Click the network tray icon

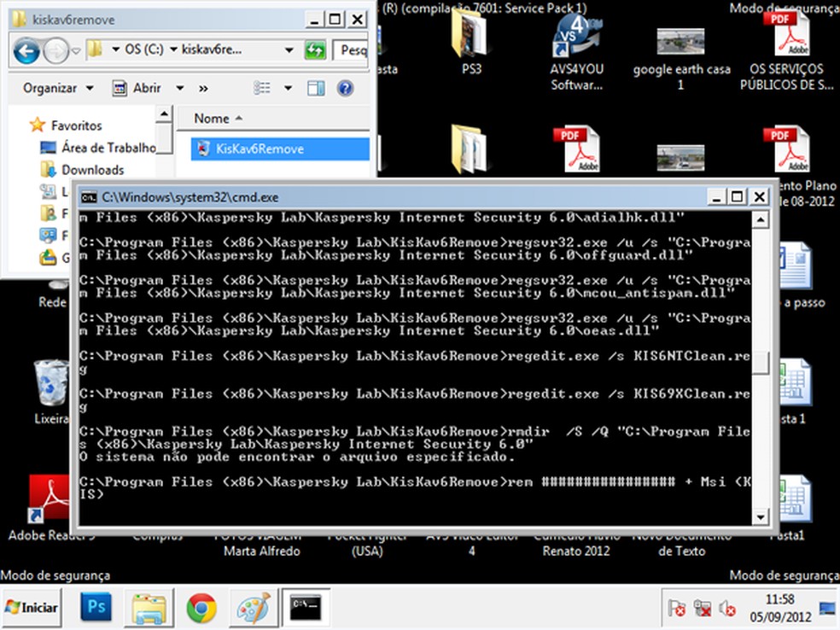point(703,608)
